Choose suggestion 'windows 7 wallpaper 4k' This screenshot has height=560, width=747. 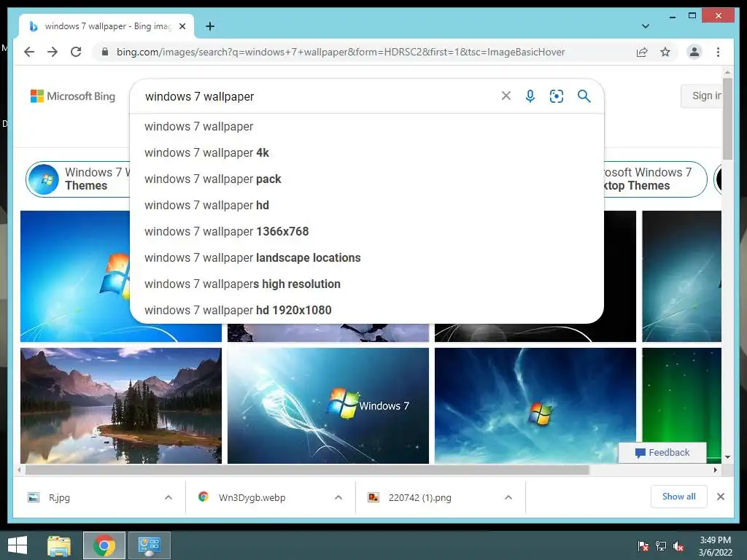[367, 153]
